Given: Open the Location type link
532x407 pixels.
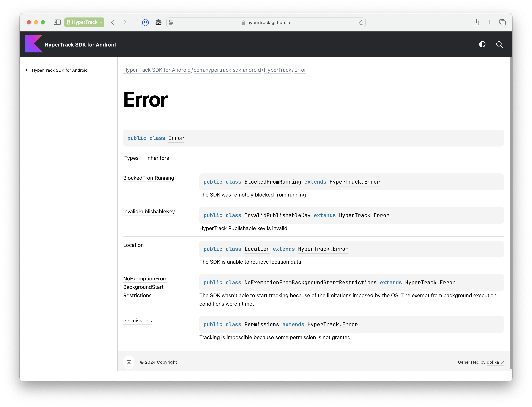Looking at the screenshot, I should 133,245.
